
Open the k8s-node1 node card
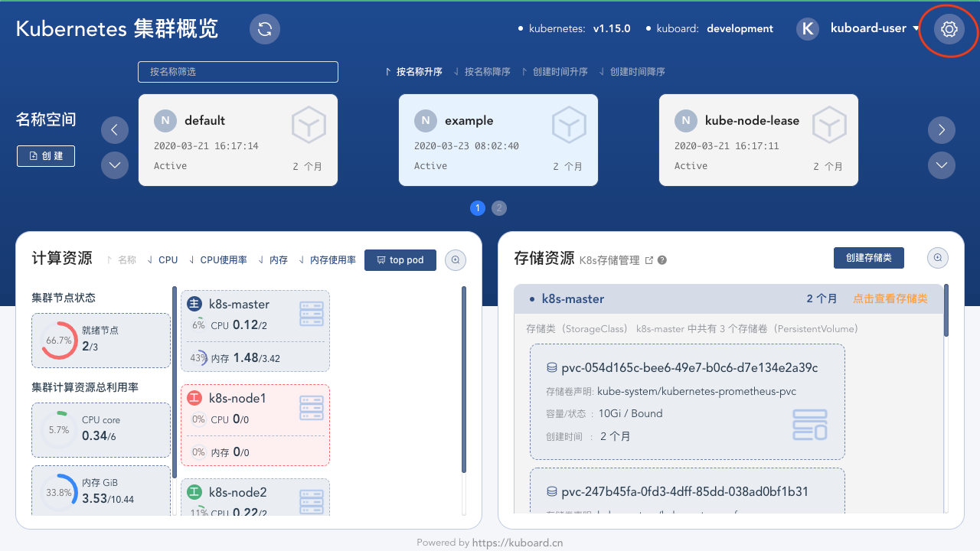coord(256,425)
